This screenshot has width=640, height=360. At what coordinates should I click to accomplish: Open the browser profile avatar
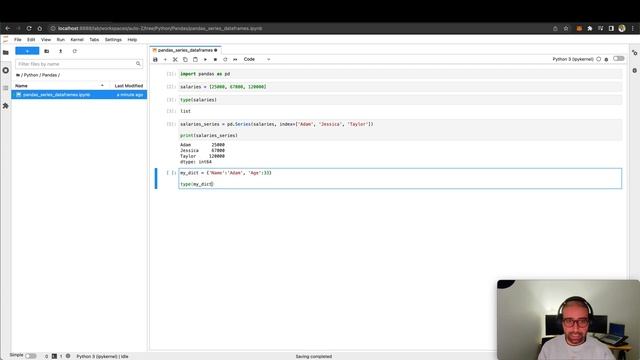coord(622,28)
